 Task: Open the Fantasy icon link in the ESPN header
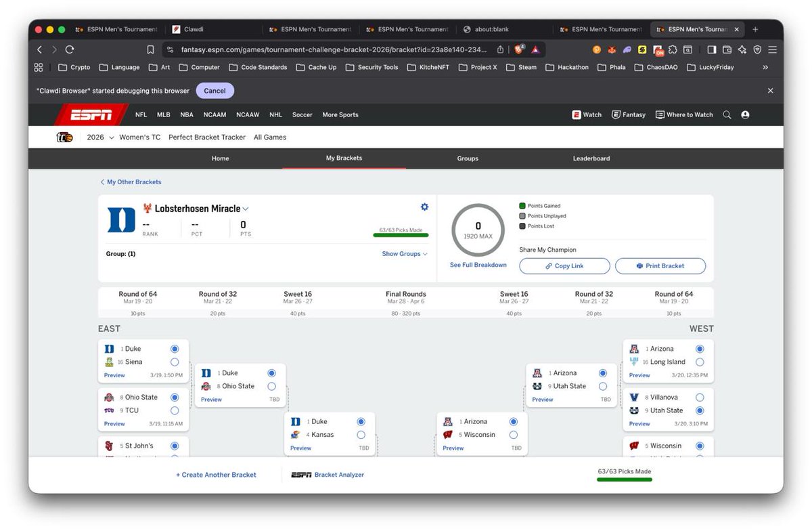click(x=629, y=114)
